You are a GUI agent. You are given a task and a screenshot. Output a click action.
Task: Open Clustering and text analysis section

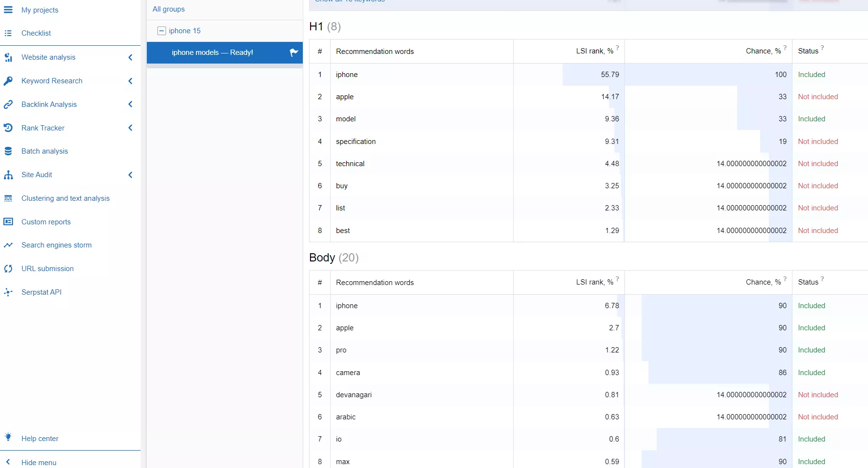[65, 198]
